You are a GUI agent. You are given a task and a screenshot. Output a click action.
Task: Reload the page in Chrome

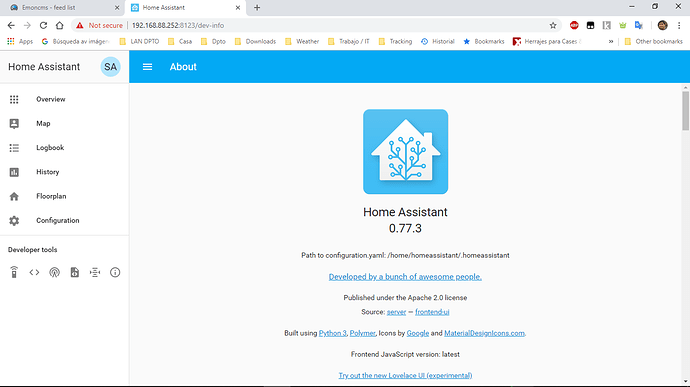43,26
